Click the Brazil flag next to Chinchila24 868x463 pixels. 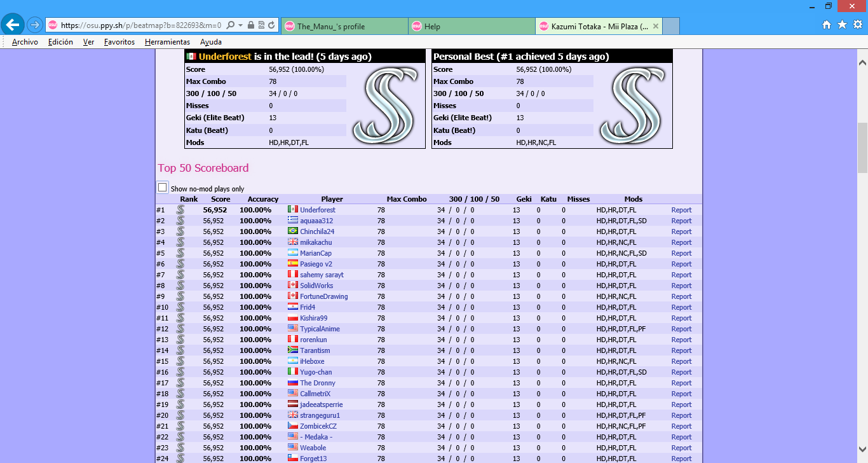293,231
